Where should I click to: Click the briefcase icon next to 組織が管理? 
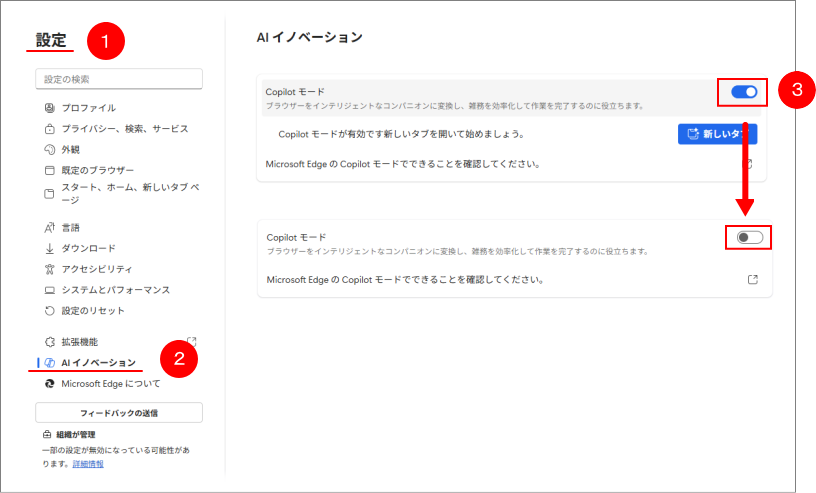(x=47, y=434)
